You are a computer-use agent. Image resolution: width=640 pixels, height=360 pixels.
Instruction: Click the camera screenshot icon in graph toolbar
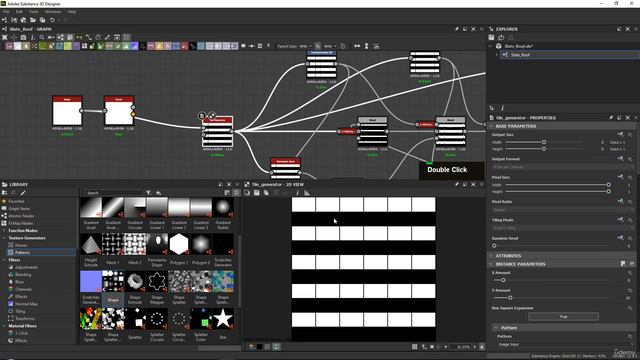tap(23, 37)
